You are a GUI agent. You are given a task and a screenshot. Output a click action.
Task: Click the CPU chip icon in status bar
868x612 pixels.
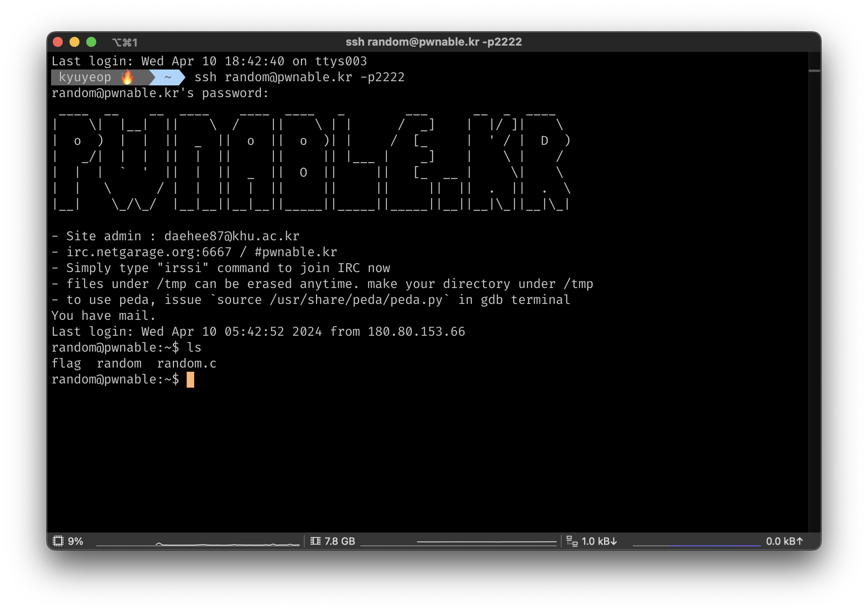click(58, 541)
